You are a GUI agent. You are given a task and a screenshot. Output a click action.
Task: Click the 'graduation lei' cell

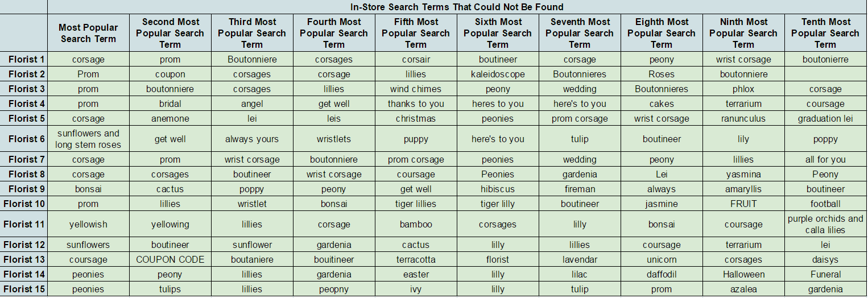(x=825, y=118)
